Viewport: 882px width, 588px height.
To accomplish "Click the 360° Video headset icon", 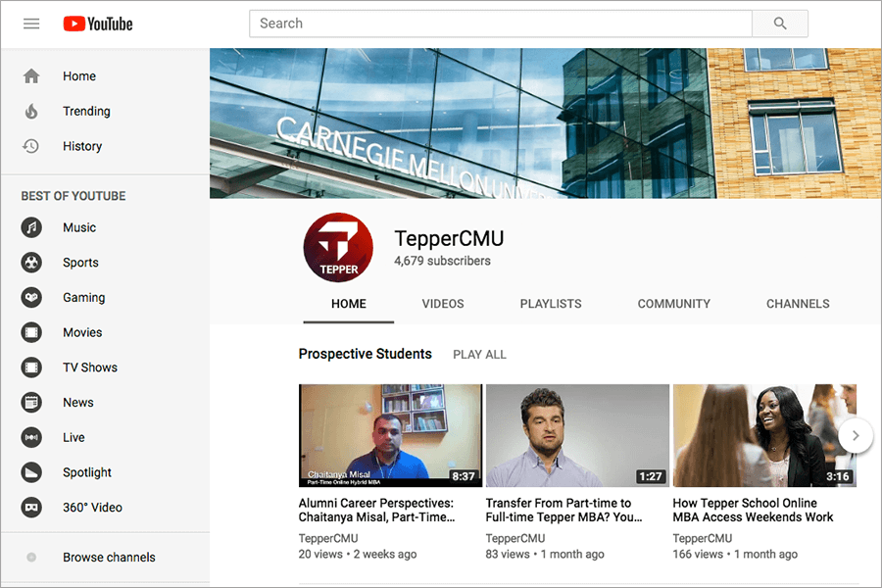I will coord(31,507).
